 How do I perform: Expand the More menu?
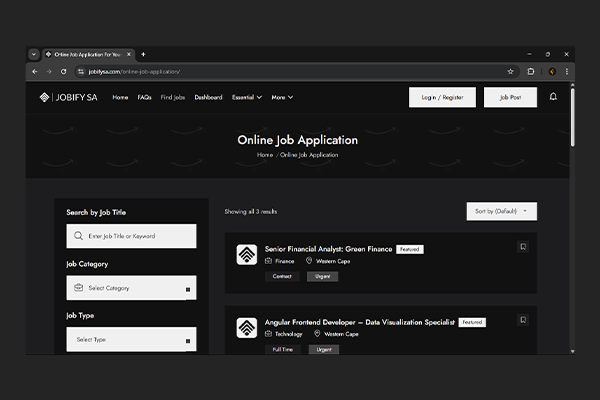point(282,97)
